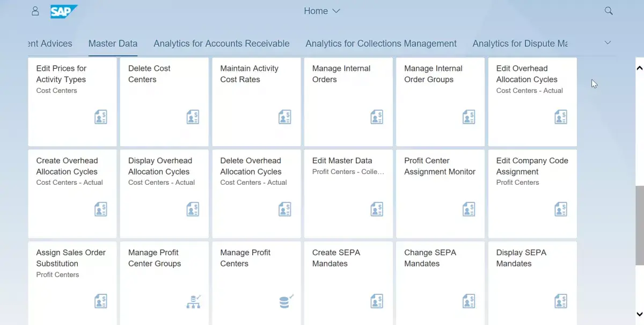Image resolution: width=644 pixels, height=325 pixels.
Task: Click icon on Create SEPA Mandates tile
Action: [377, 301]
